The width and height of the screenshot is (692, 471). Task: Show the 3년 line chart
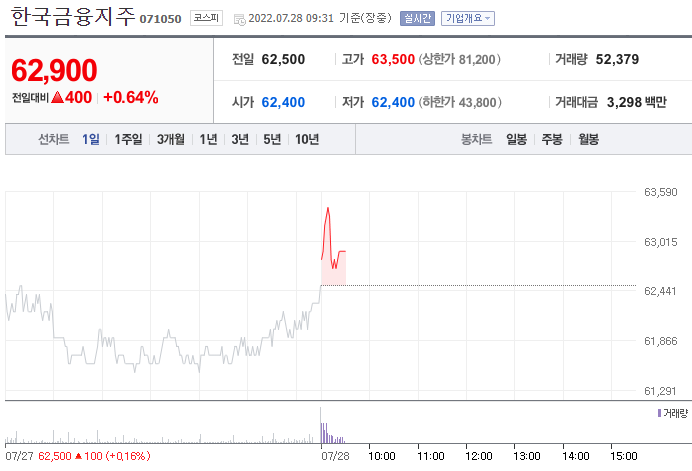pos(240,139)
